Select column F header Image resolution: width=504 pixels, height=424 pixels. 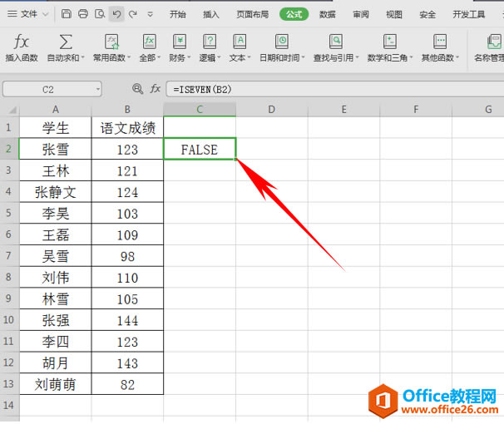[x=416, y=110]
